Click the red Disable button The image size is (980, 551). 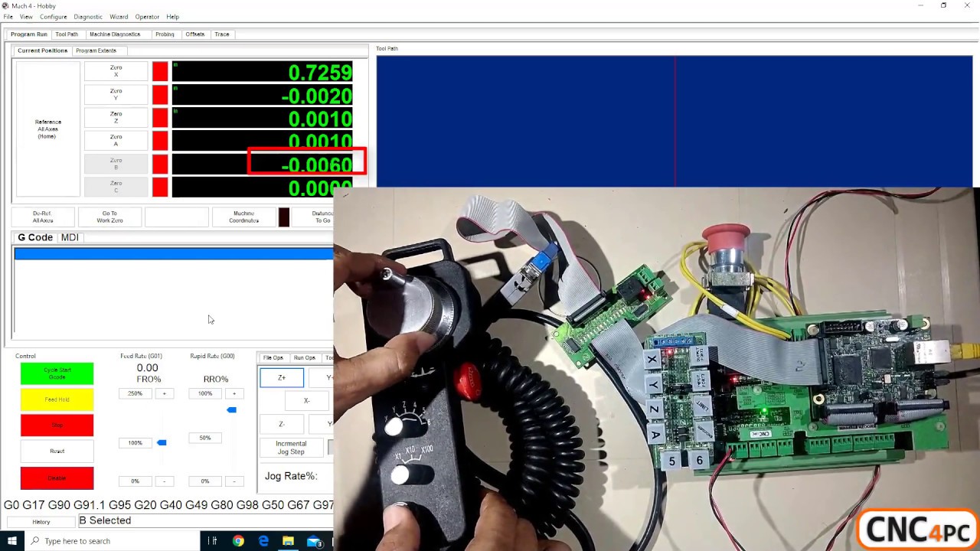click(x=57, y=478)
